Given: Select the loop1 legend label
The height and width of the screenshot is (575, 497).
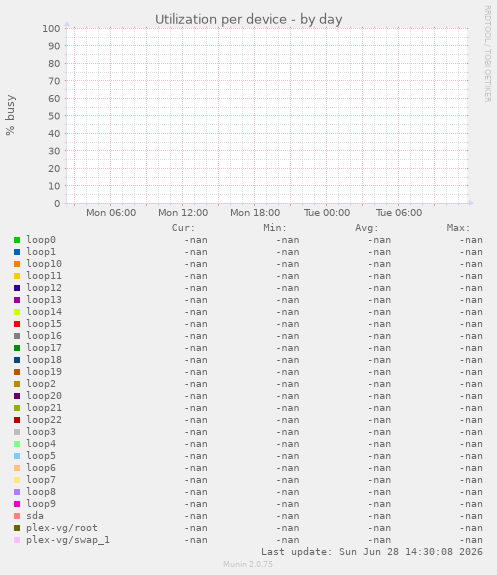Looking at the screenshot, I should 41,252.
